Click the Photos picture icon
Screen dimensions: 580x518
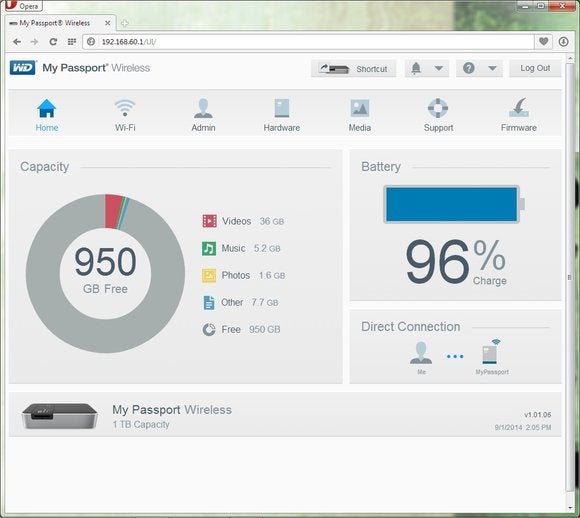click(209, 275)
